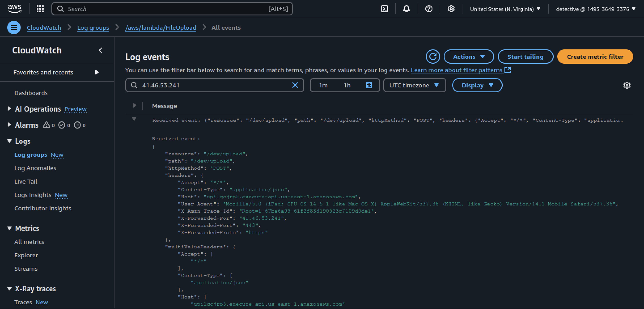Clear the 41.46.53.241 filter text
The width and height of the screenshot is (644, 309).
(295, 85)
